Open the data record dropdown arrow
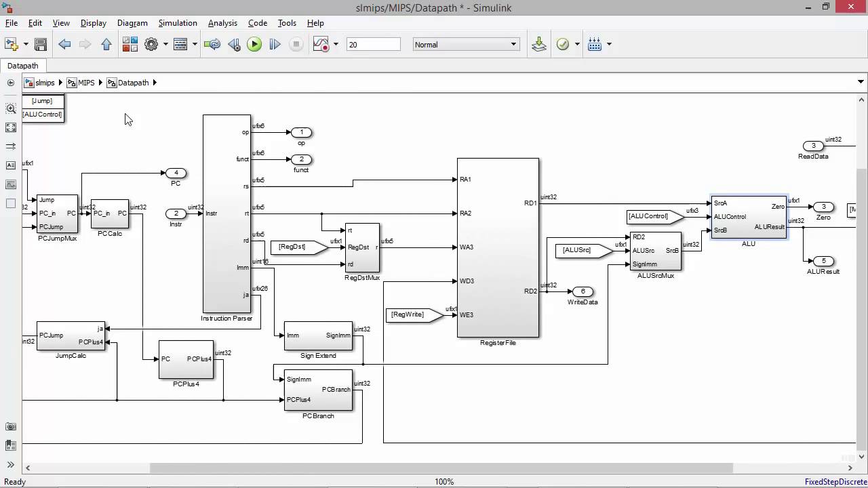The image size is (868, 488). coord(336,44)
